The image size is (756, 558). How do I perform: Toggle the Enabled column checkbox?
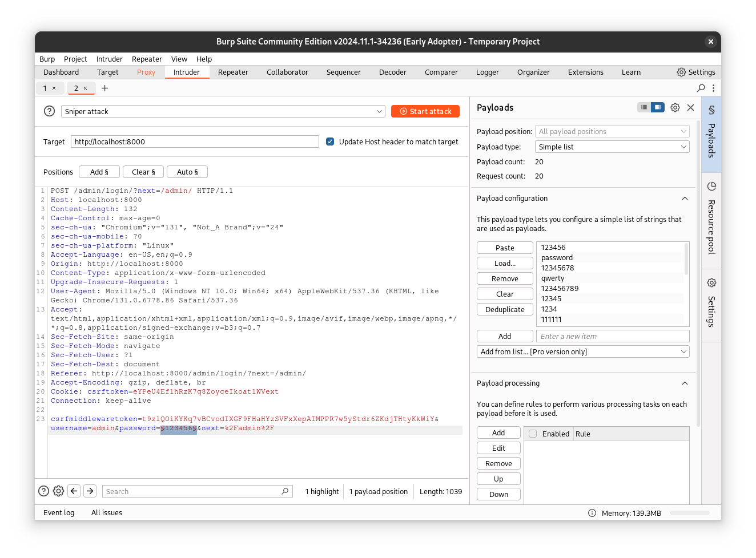click(533, 434)
